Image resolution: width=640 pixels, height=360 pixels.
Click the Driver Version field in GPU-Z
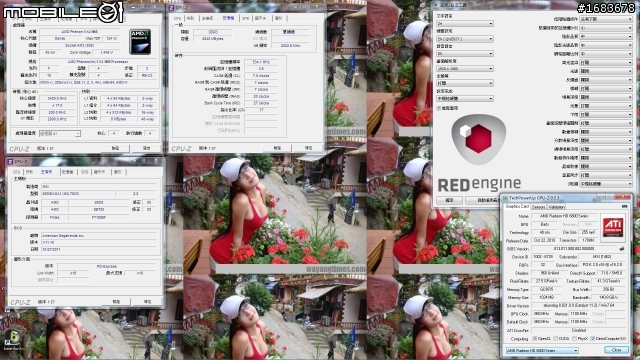pyautogui.click(x=578, y=305)
